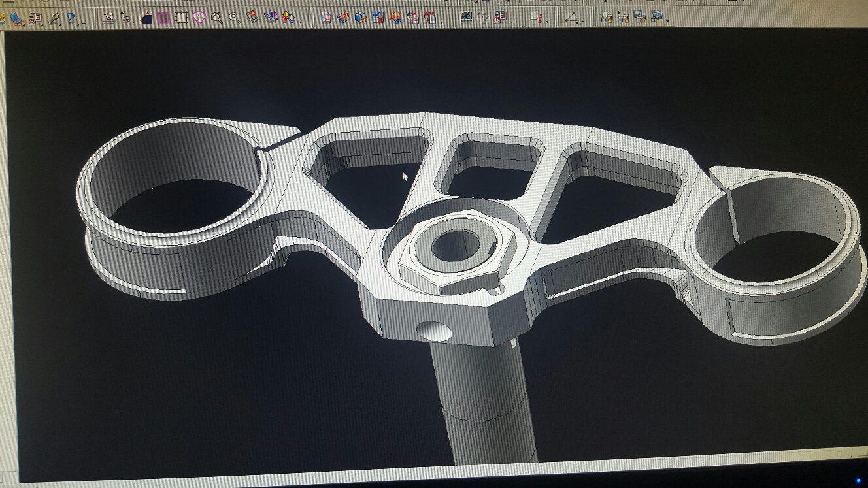The image size is (868, 488).
Task: Click the last starred blue window icon
Action: 658,16
